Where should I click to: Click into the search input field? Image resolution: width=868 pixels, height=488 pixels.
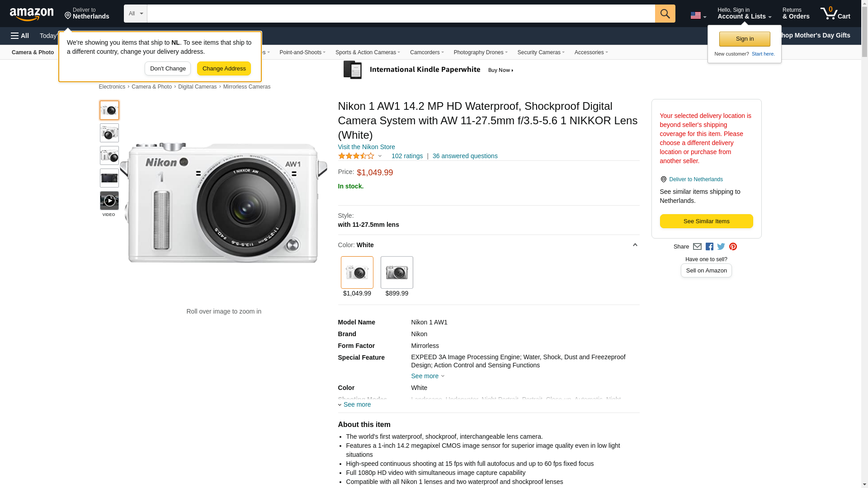pos(401,14)
